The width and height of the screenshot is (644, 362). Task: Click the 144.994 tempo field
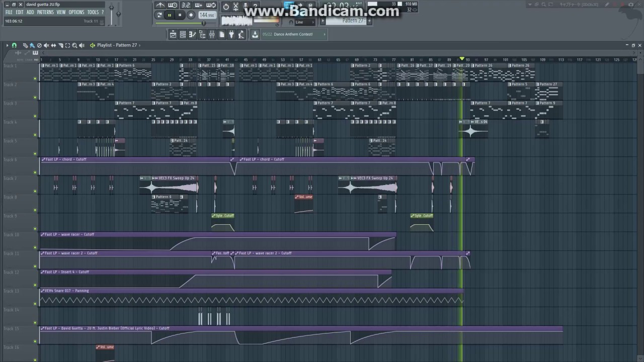tap(207, 15)
